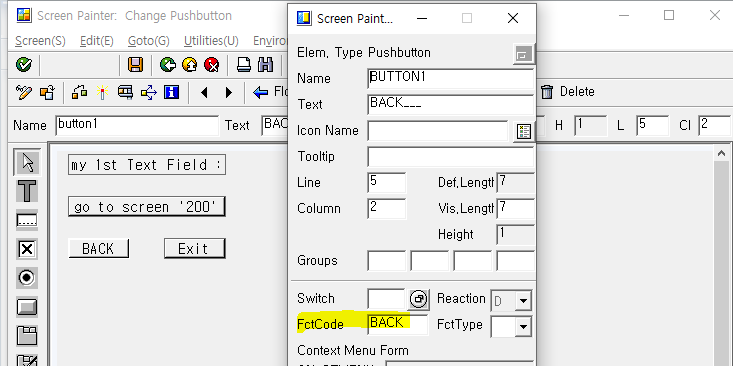Save using the floppy disk icon

coord(136,65)
